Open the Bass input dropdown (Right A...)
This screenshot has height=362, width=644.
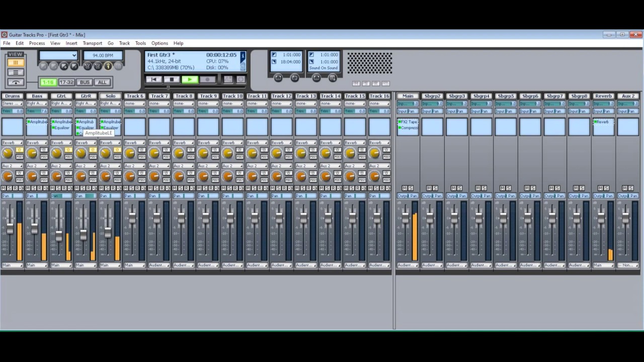(x=37, y=104)
